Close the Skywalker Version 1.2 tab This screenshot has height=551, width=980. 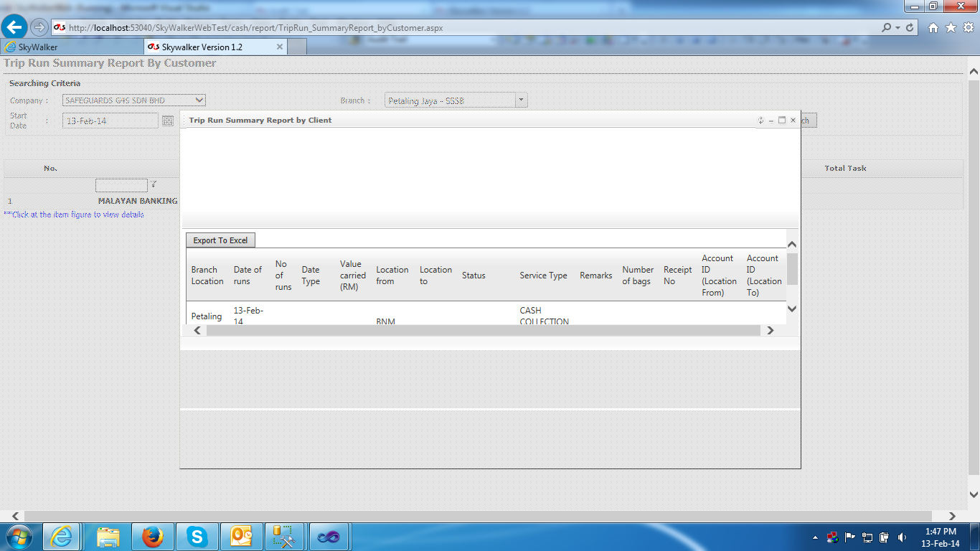point(280,47)
